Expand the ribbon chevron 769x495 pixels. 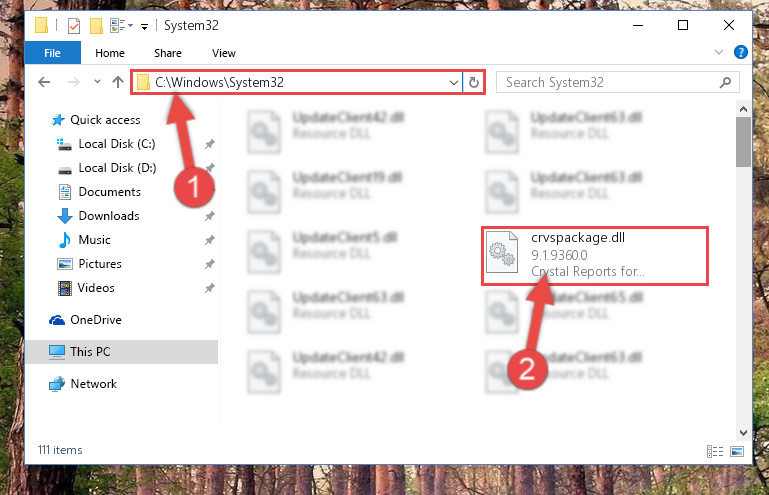[718, 52]
